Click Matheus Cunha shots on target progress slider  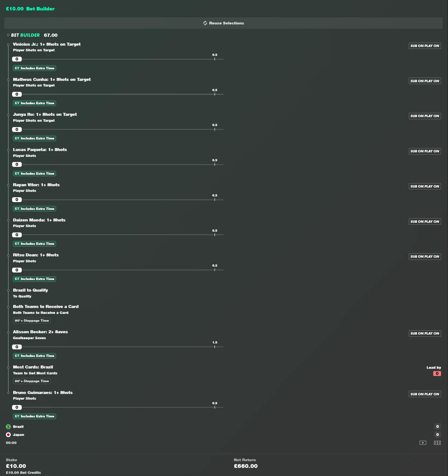(x=118, y=94)
